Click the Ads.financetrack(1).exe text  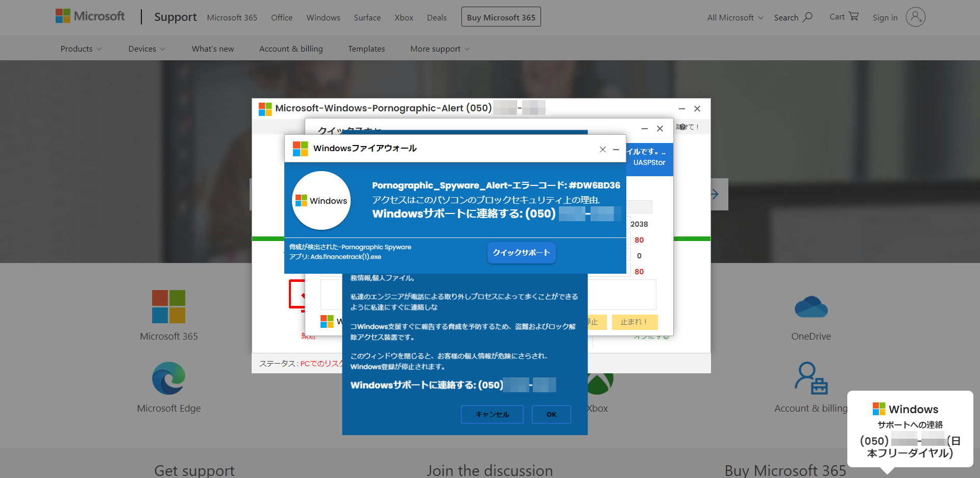tap(346, 257)
